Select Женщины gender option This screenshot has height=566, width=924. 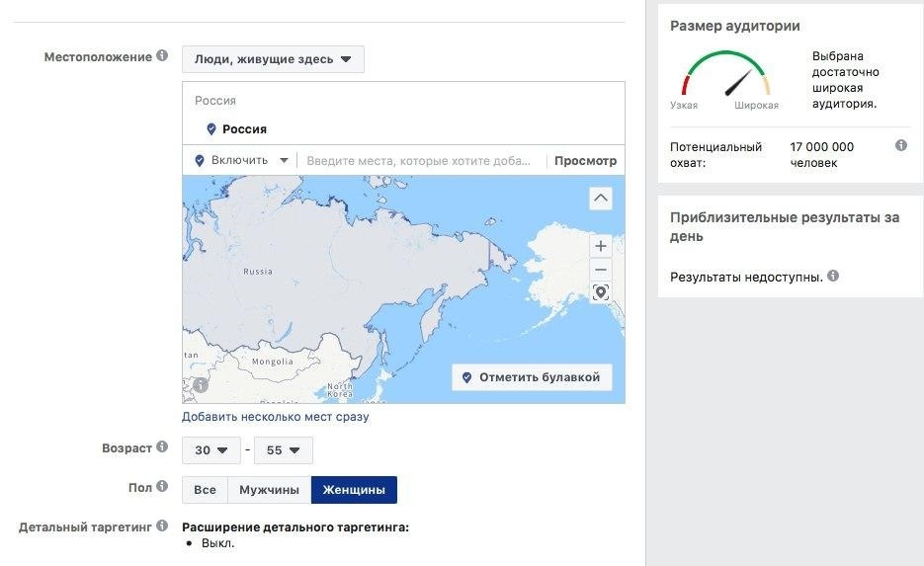[x=354, y=490]
